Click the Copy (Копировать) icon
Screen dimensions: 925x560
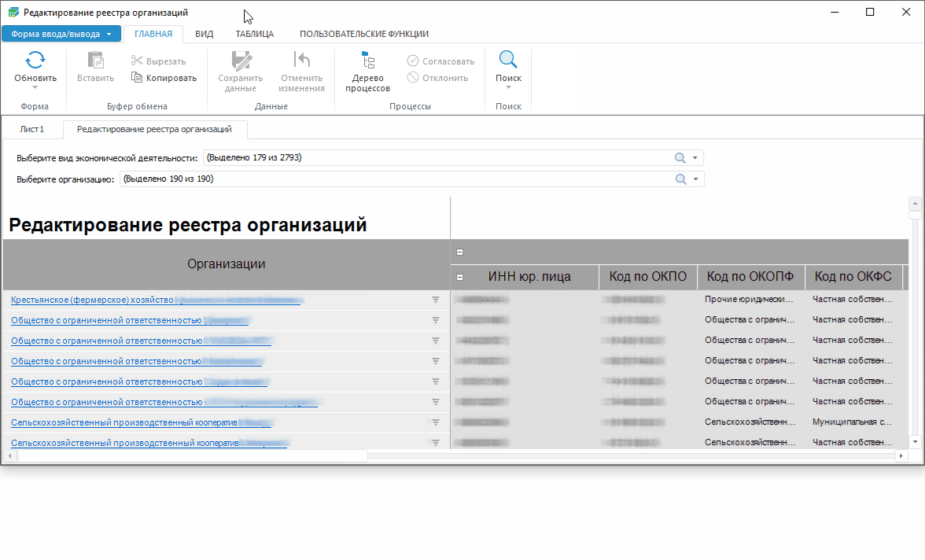pos(137,78)
